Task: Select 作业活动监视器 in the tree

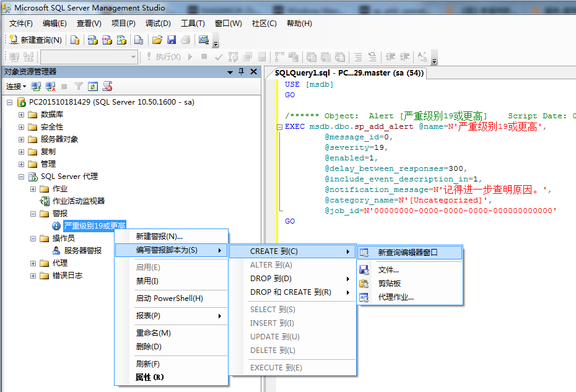Action: (78, 201)
